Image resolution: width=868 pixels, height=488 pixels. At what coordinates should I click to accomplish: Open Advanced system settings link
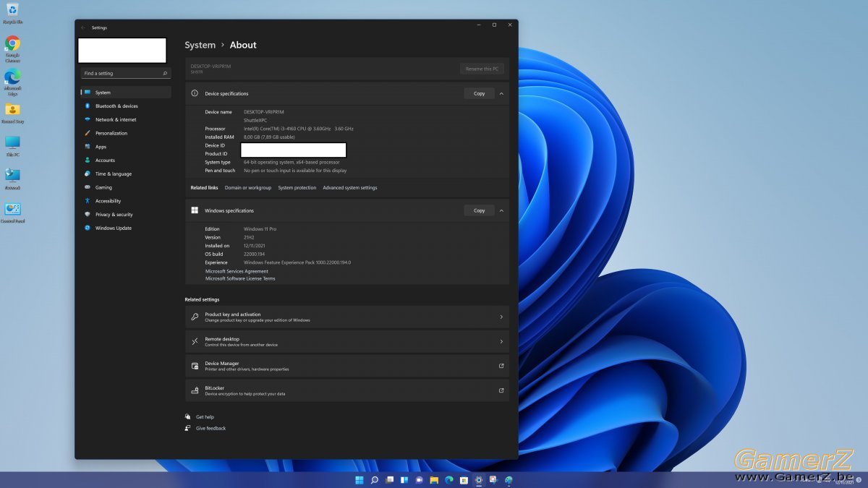tap(350, 188)
